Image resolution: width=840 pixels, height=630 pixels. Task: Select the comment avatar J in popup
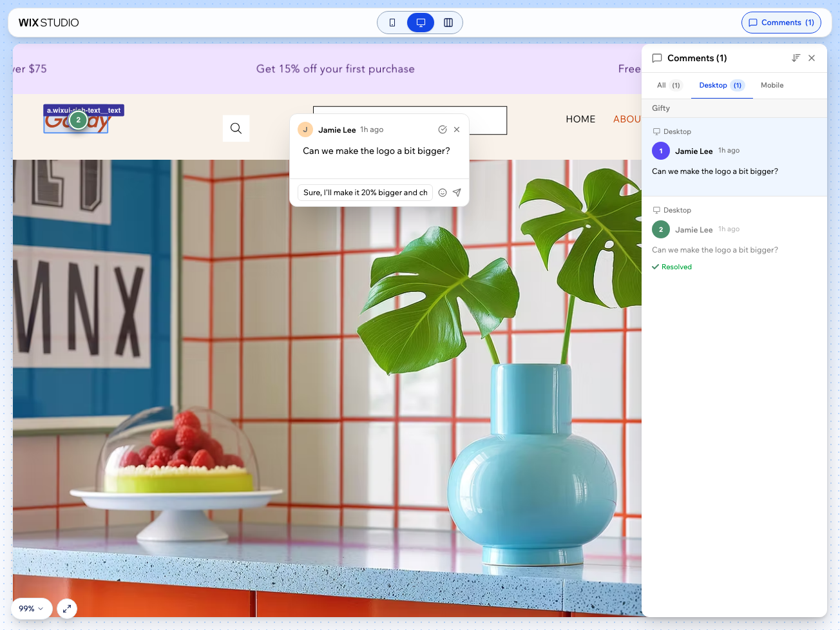(305, 129)
